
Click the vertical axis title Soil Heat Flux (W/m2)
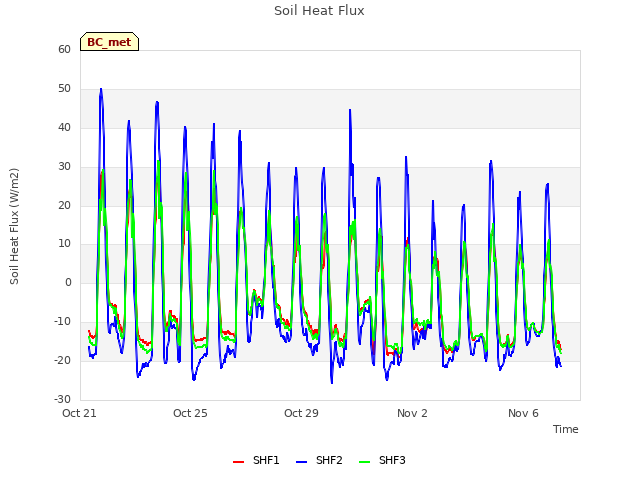(15, 226)
